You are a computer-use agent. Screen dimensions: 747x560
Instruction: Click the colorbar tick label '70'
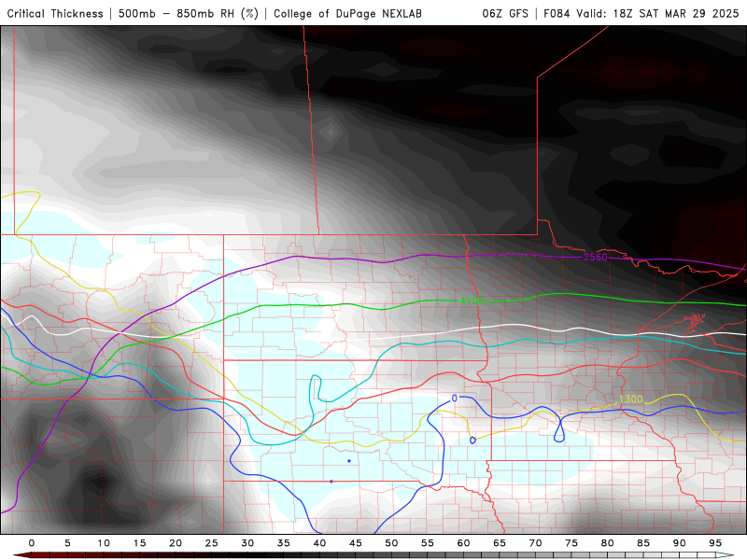(x=535, y=543)
